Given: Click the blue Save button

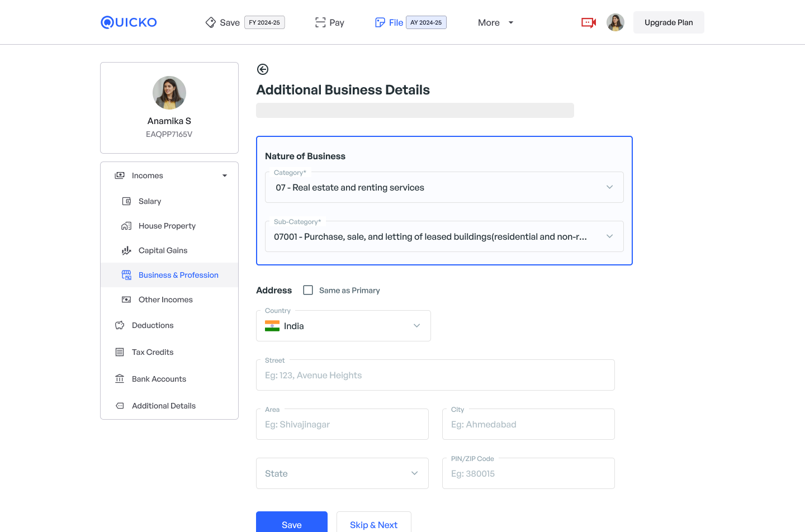Looking at the screenshot, I should pos(291,523).
